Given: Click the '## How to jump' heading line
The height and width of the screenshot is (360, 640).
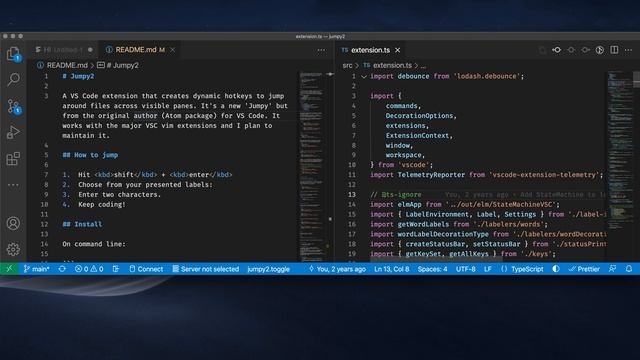Looking at the screenshot, I should 90,155.
